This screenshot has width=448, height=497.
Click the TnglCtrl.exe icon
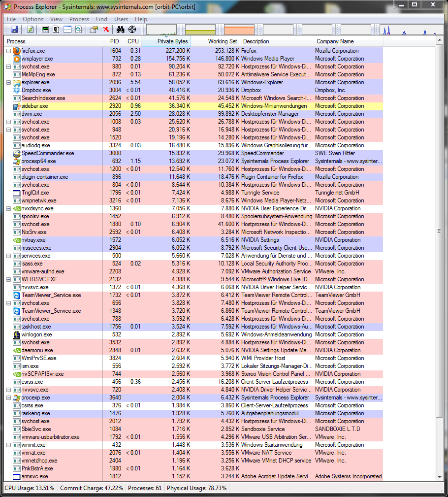(17, 193)
